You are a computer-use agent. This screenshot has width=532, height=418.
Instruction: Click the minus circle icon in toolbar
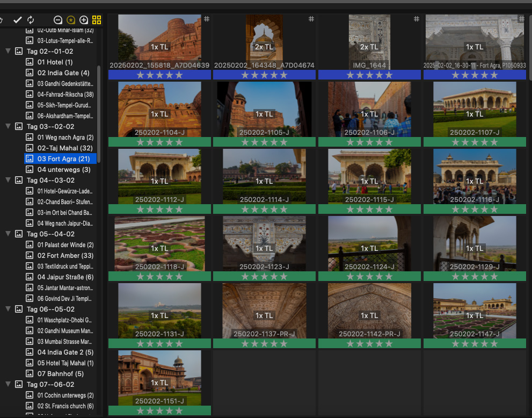point(58,20)
